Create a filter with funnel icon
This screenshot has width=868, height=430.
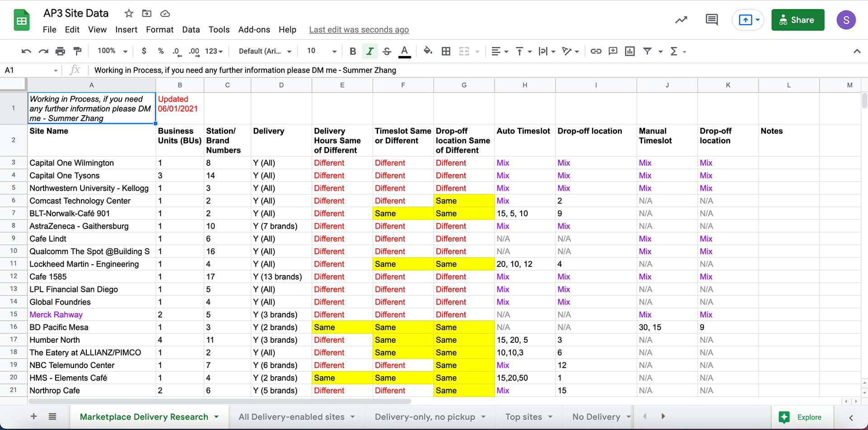click(647, 51)
